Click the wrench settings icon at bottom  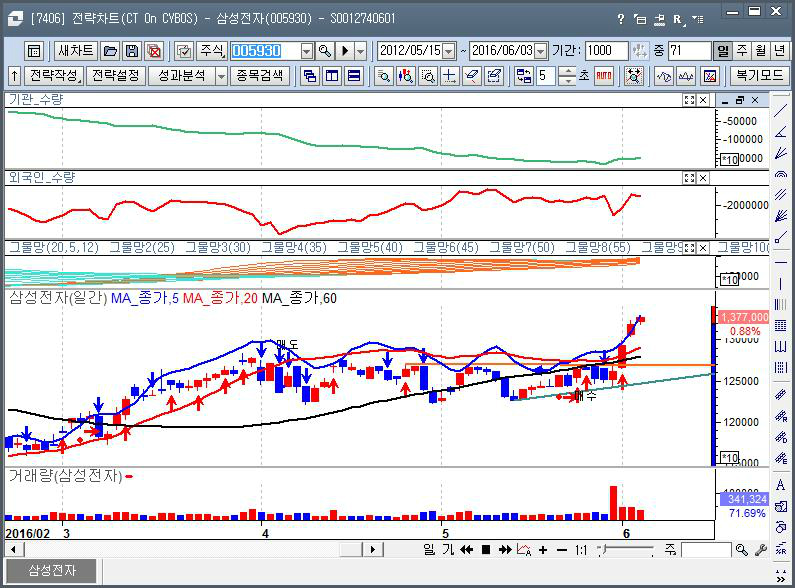click(761, 550)
